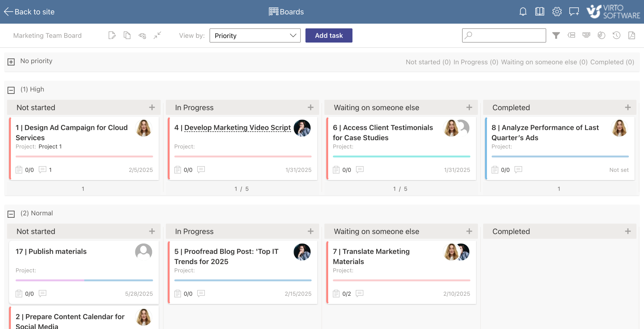Toggle the board visibility eye icon
This screenshot has height=329, width=644.
tap(142, 35)
